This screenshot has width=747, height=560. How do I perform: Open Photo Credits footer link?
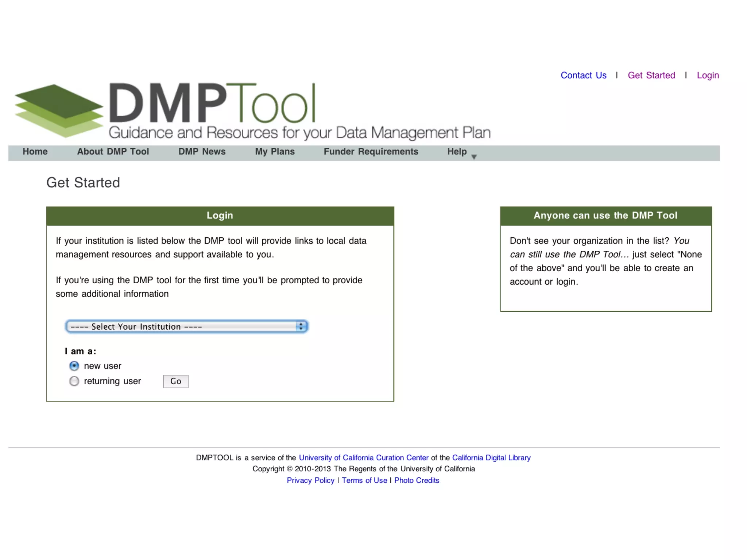[x=417, y=480]
